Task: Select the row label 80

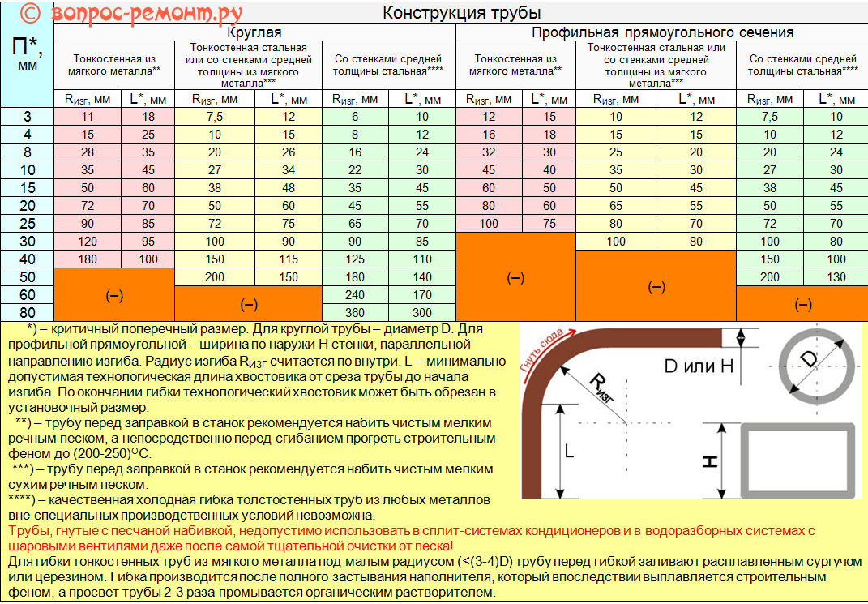Action: (28, 313)
